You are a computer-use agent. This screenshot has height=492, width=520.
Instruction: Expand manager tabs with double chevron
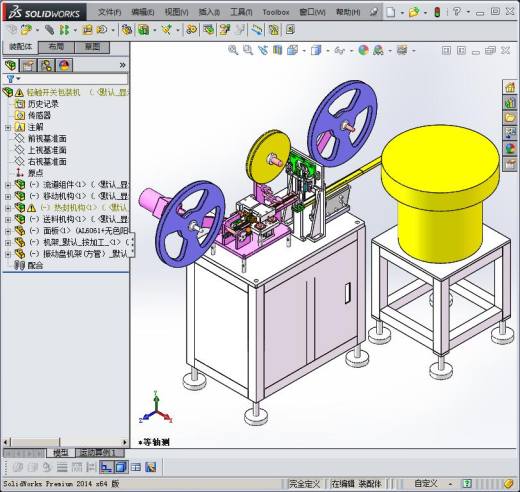(x=122, y=65)
